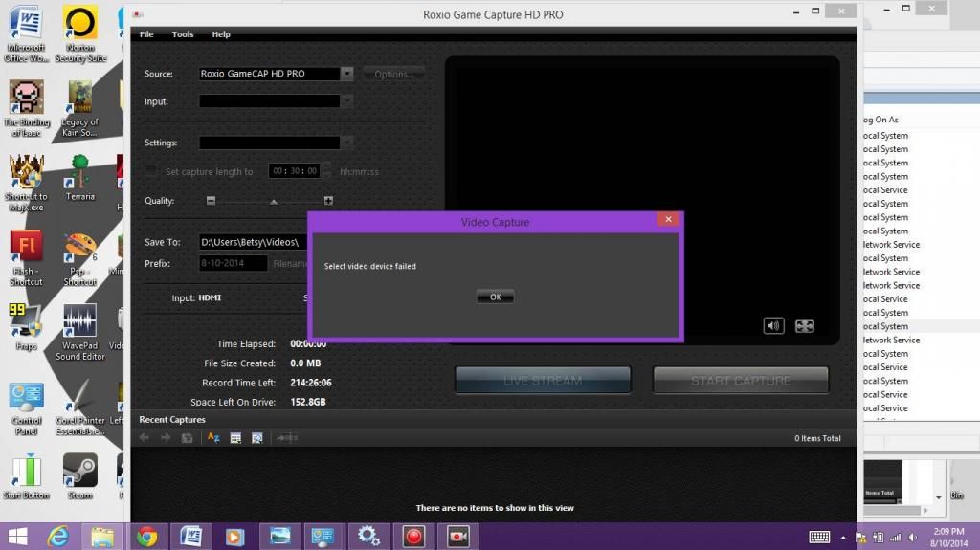
Task: Click the back arrow in Recent Captures
Action: coord(144,438)
